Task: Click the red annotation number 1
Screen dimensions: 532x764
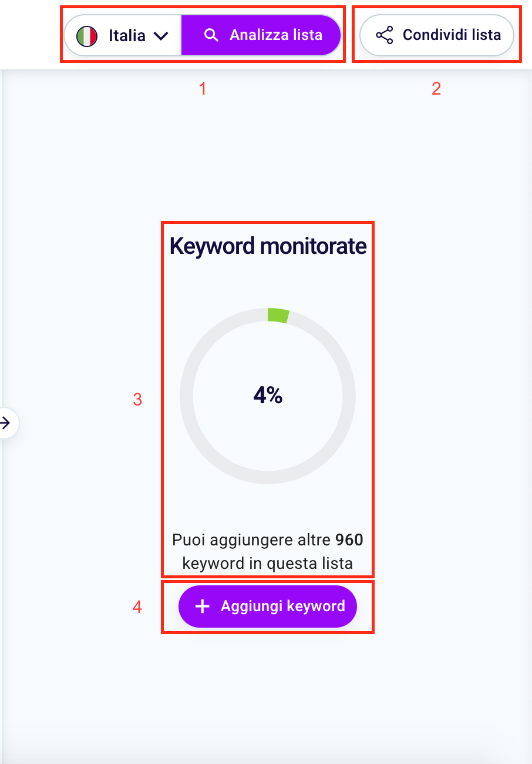Action: tap(203, 89)
